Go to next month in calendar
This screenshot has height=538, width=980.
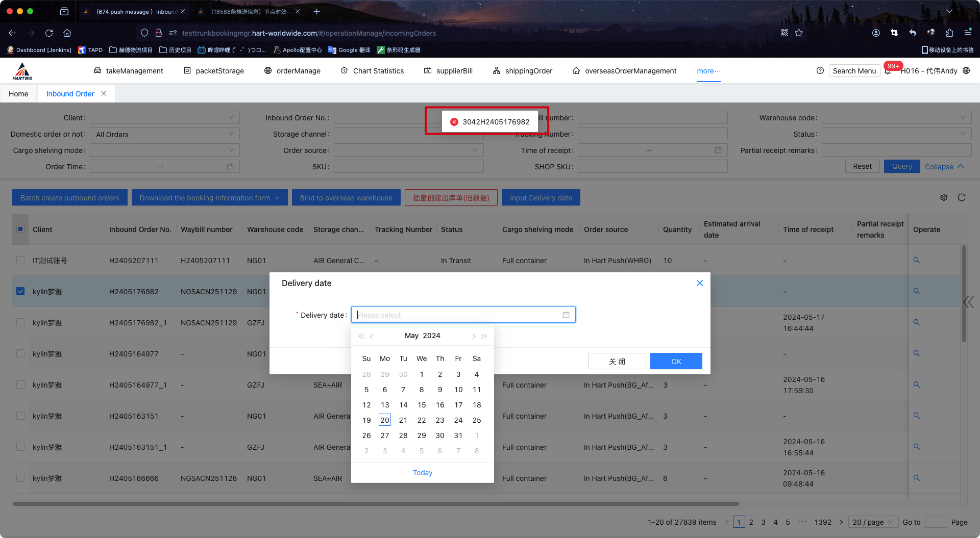click(x=473, y=336)
